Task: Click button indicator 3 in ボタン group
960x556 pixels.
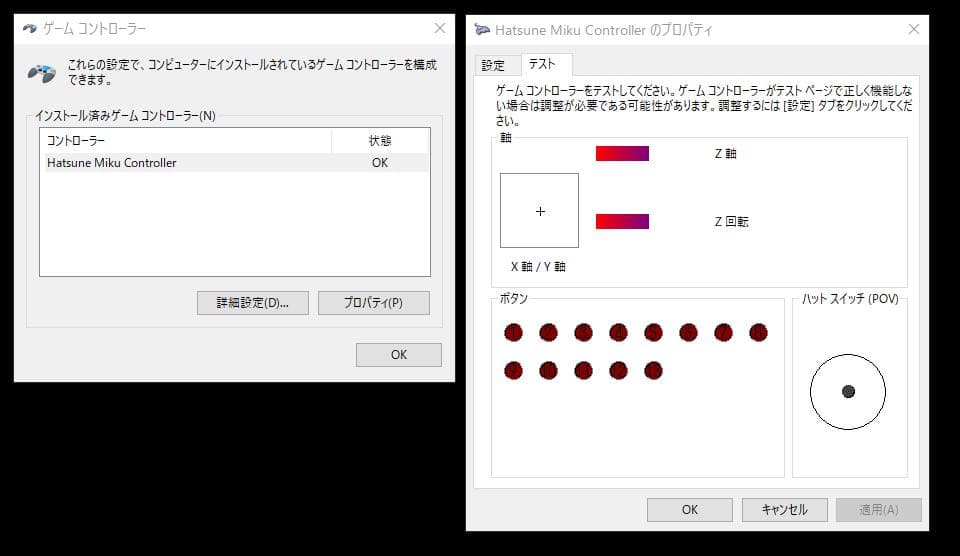Action: (583, 332)
